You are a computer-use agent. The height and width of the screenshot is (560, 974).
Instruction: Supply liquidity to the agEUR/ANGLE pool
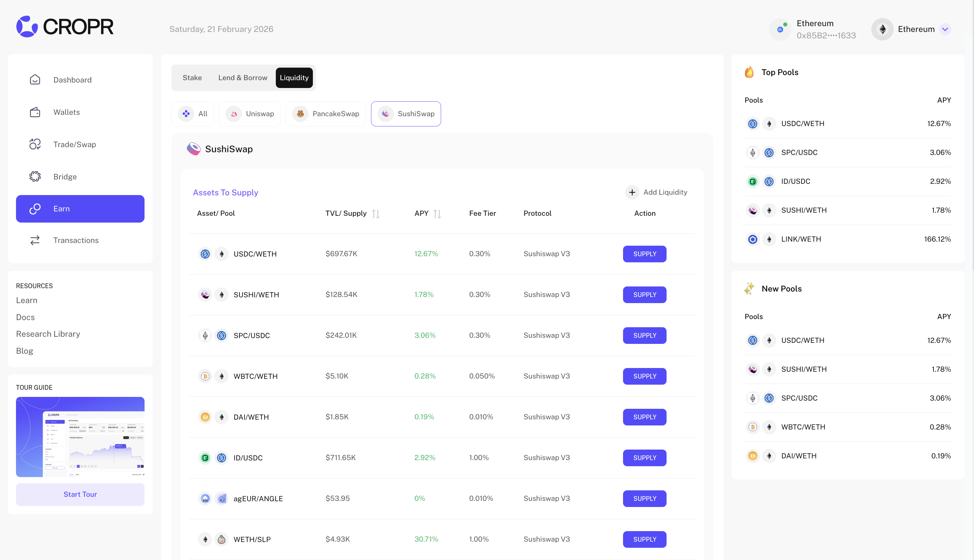click(644, 498)
